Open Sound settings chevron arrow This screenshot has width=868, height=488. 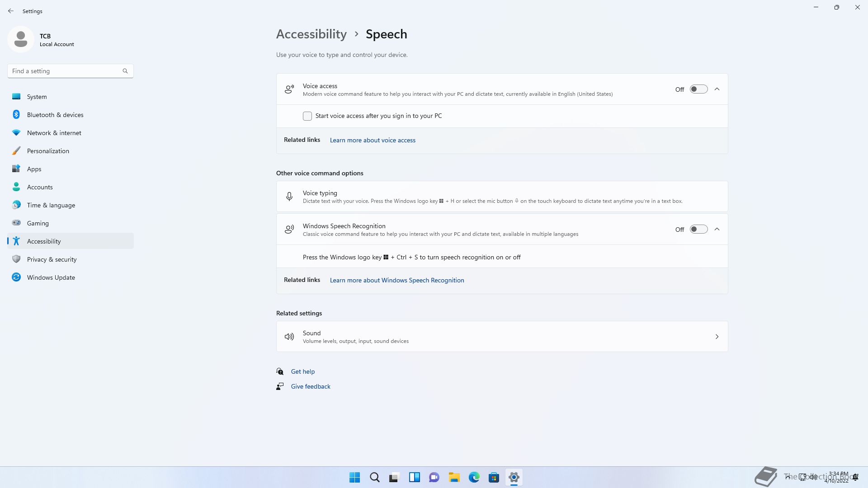point(717,337)
